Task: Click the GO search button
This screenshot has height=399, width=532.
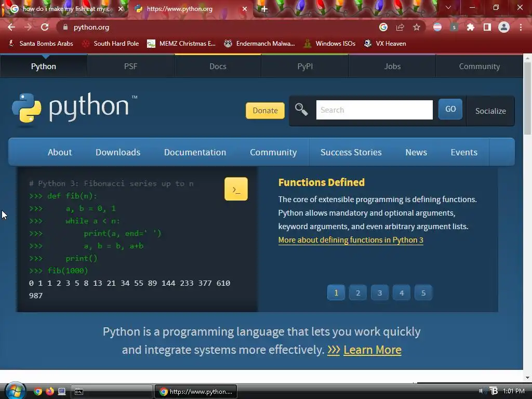Action: [x=450, y=109]
